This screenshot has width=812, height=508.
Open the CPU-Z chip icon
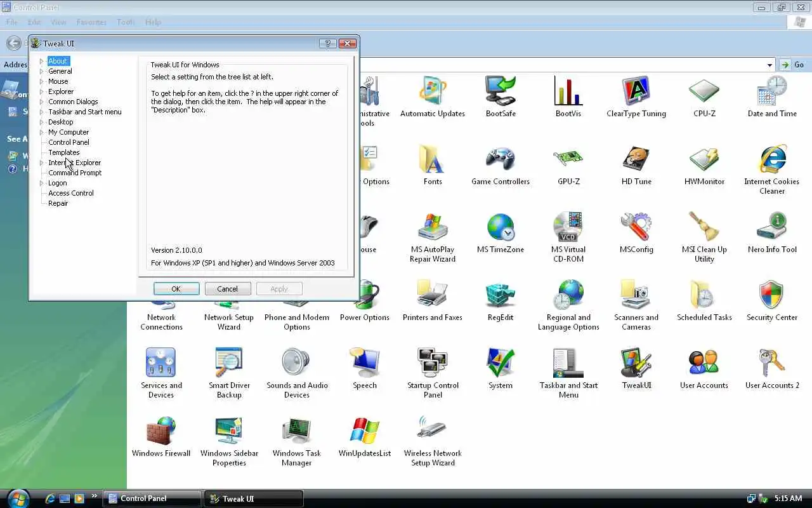704,91
